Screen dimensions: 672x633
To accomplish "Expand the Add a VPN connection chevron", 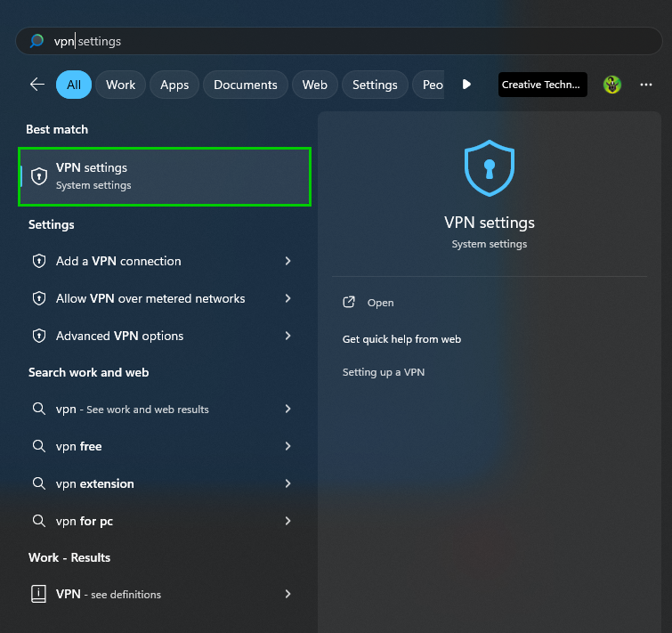I will [288, 261].
